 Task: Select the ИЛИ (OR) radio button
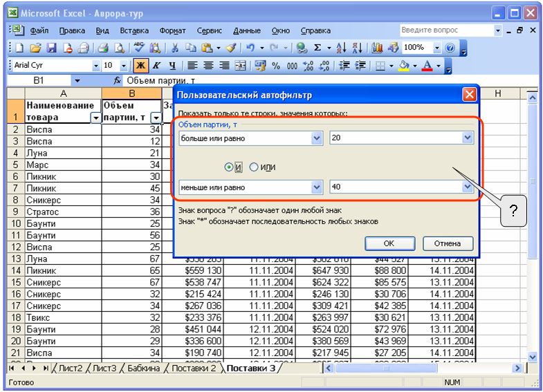[x=253, y=167]
